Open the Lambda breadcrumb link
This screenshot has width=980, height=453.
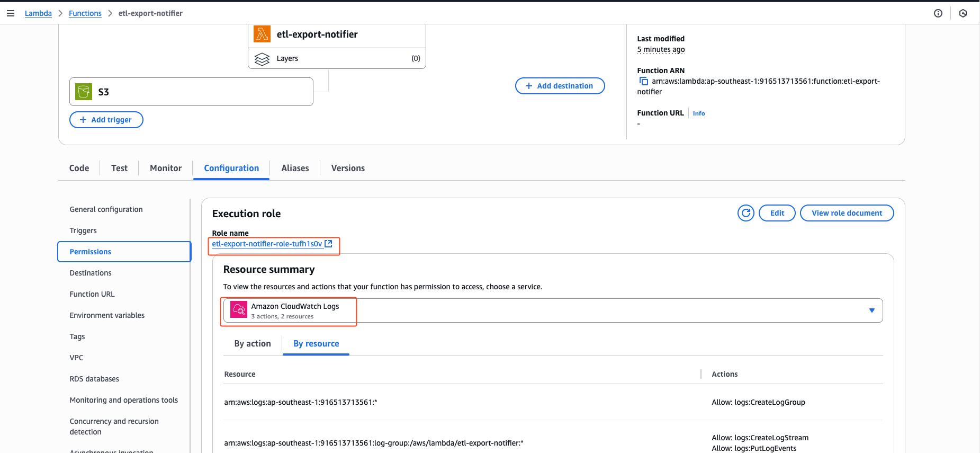pos(38,13)
